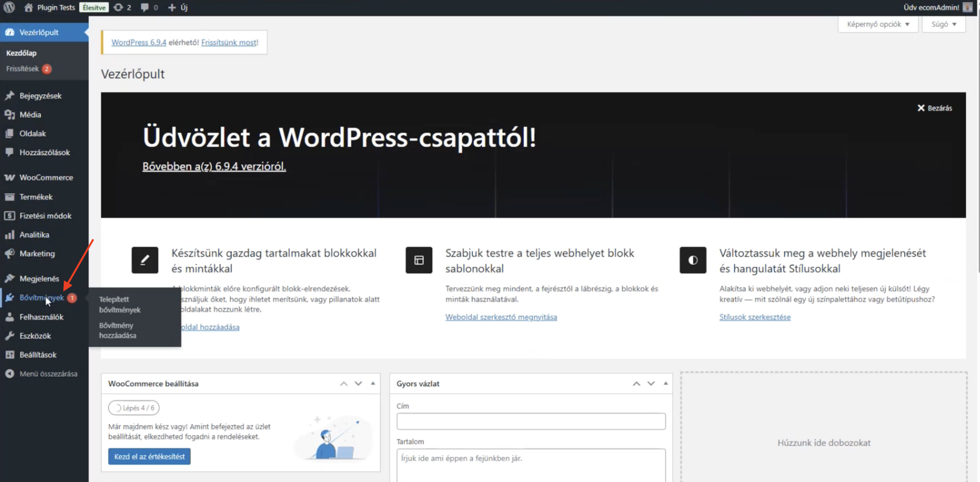Select Kezdőlap submenu item

tap(21, 53)
